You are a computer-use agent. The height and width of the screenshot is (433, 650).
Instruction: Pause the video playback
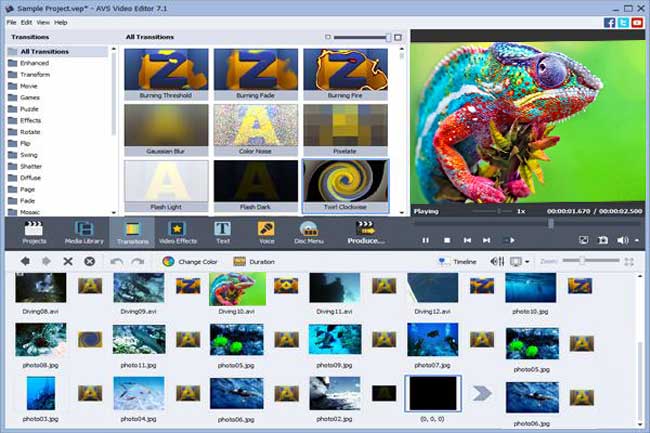tap(425, 240)
